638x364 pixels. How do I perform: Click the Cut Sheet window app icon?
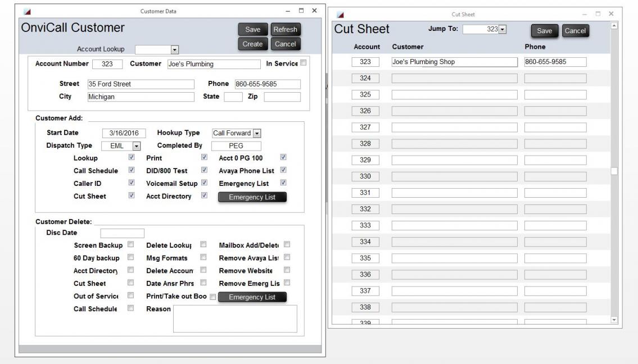[340, 15]
